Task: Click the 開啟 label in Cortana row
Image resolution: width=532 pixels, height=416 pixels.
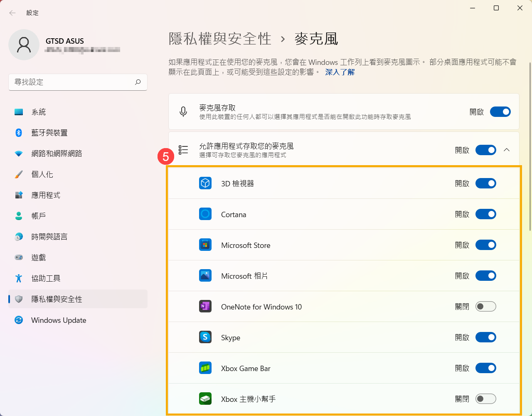Action: pos(462,214)
